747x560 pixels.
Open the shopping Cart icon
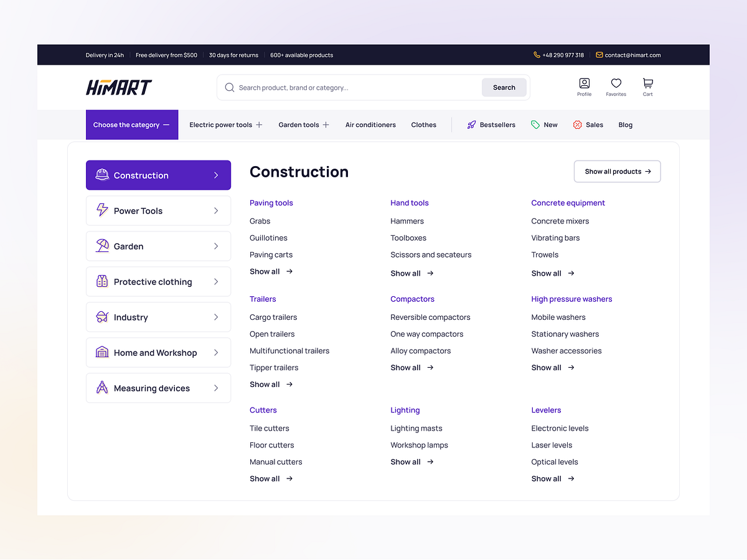[x=647, y=83]
